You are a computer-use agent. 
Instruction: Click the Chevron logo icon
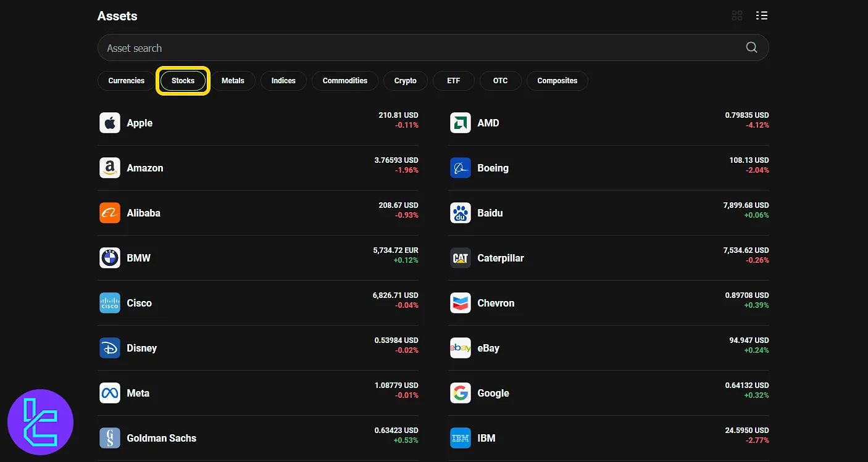point(461,303)
